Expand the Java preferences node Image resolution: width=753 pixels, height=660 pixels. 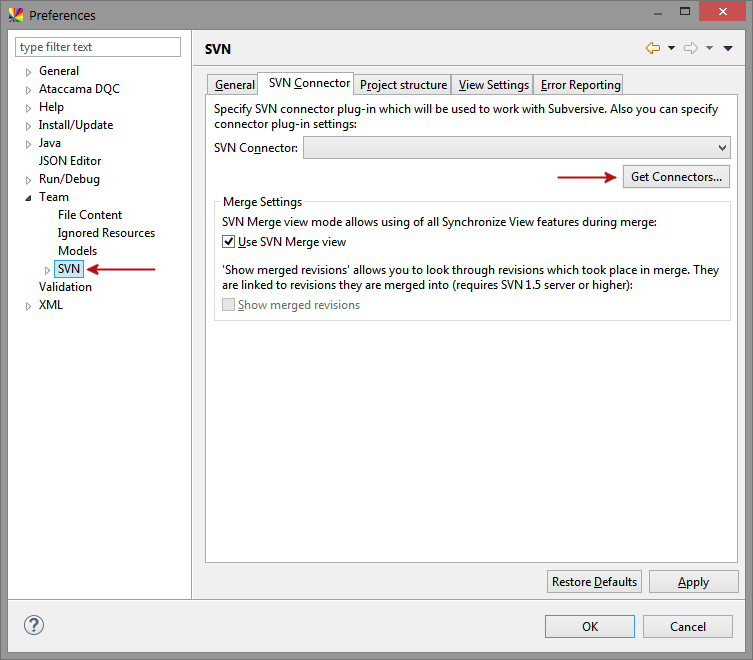[28, 144]
